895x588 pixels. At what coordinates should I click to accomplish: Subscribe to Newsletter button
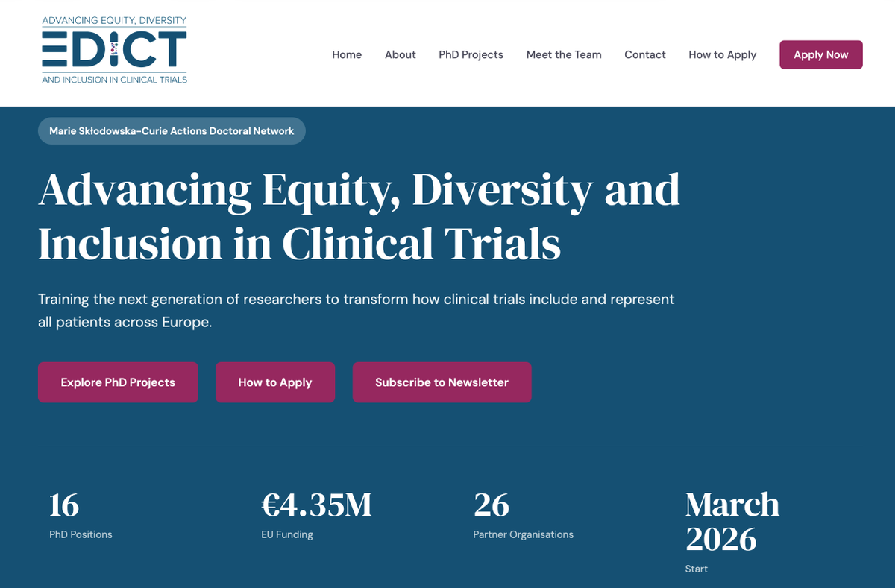(x=442, y=382)
